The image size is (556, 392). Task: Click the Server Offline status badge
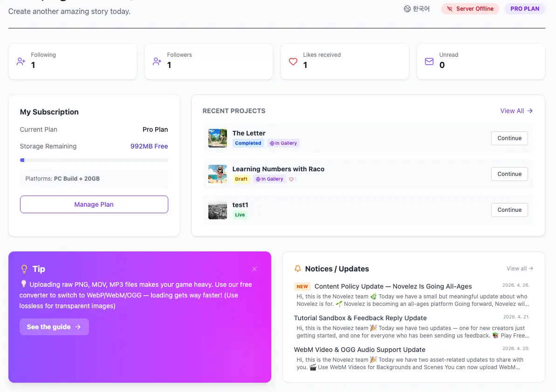(x=470, y=9)
